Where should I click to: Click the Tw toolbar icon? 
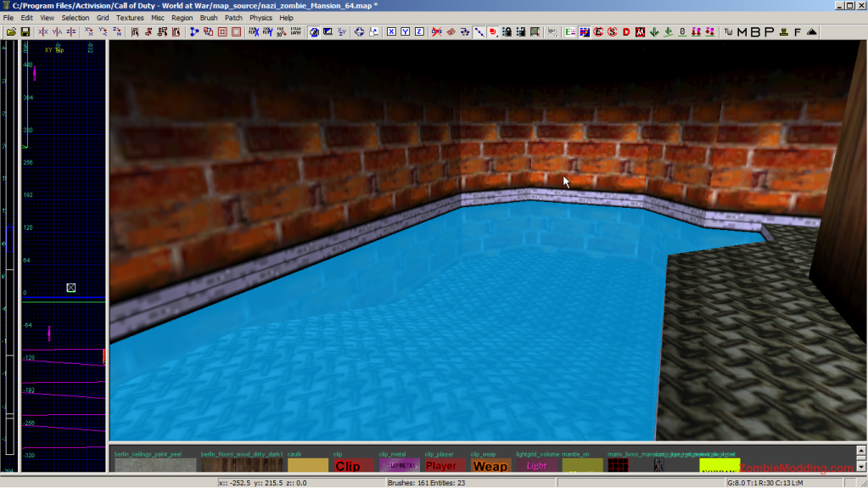click(728, 32)
